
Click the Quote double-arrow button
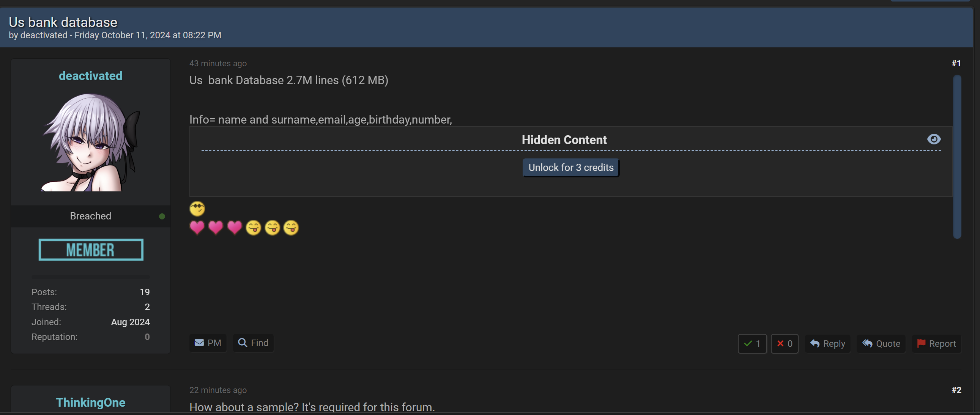[881, 343]
